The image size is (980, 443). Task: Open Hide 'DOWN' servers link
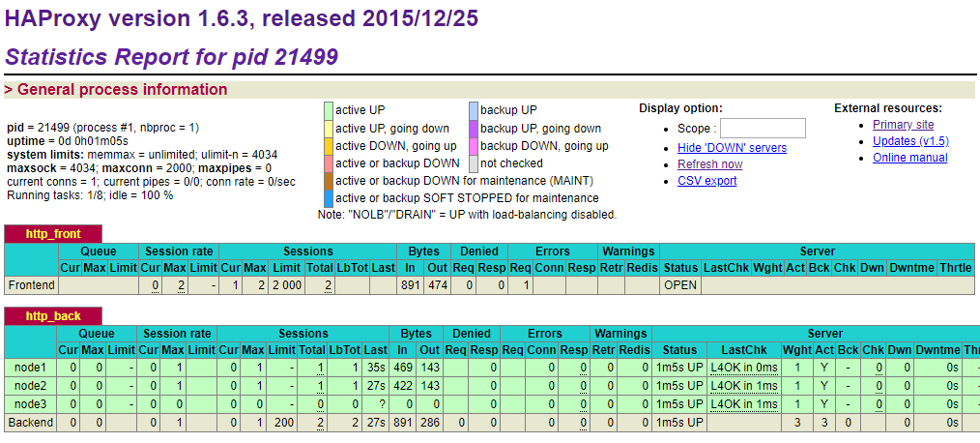732,148
